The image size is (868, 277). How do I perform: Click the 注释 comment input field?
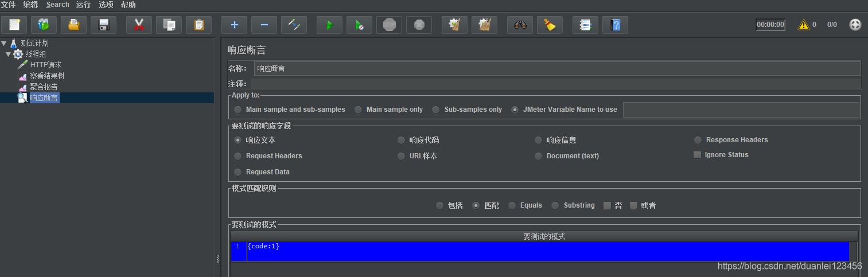click(x=555, y=84)
